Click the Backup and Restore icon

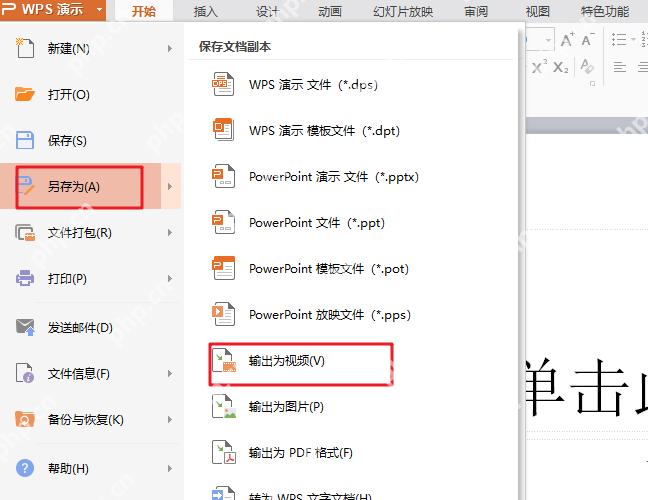point(24,419)
